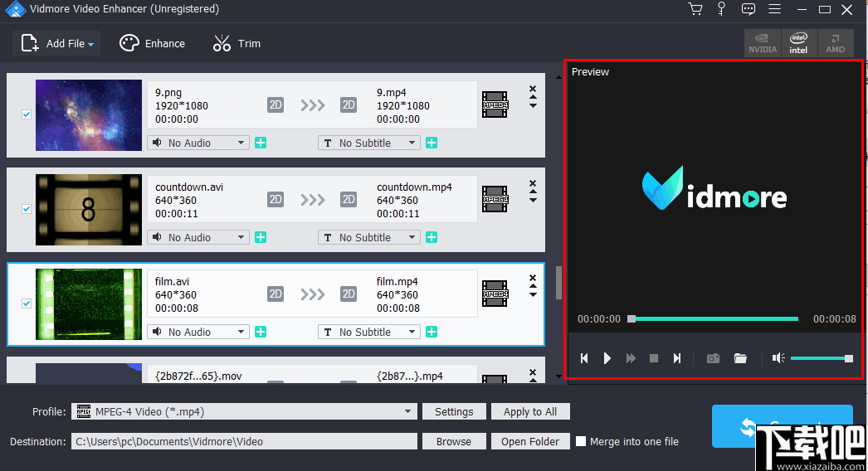Open MPEG4 format icon for film.mp4
This screenshot has width=868, height=471.
click(495, 294)
